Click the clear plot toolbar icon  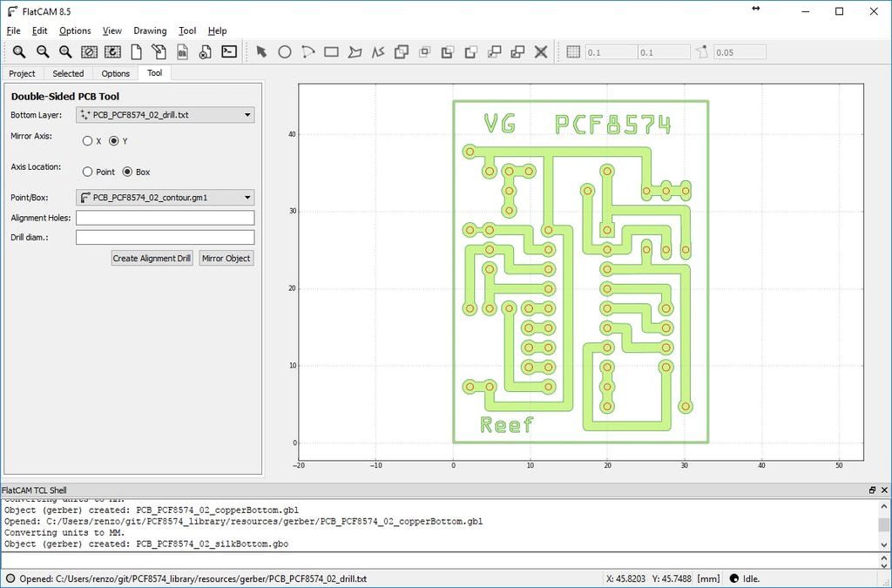[x=90, y=52]
